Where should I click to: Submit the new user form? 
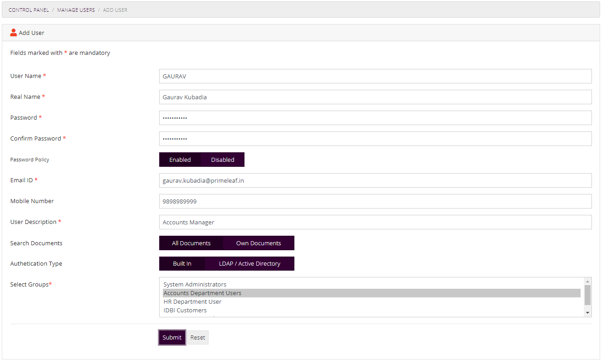point(172,337)
